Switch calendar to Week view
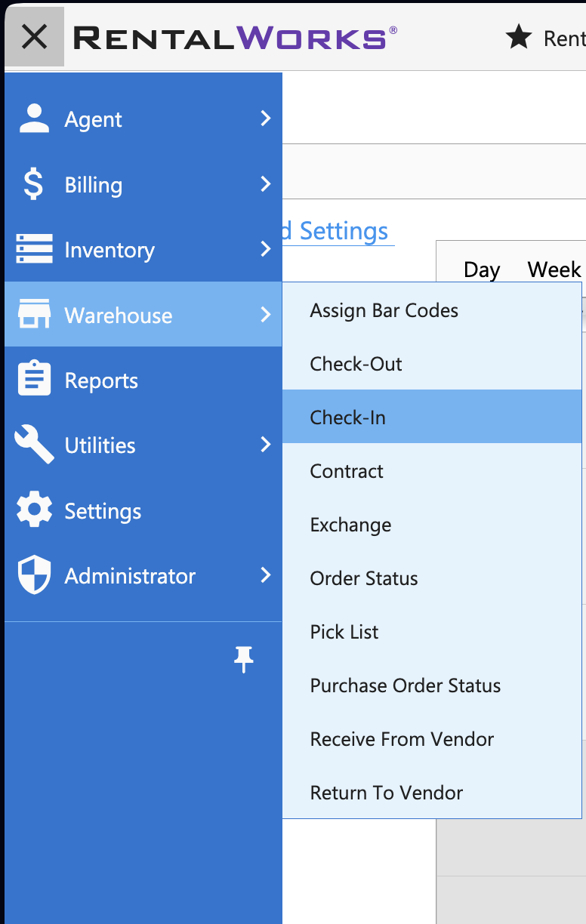Image resolution: width=586 pixels, height=924 pixels. click(554, 269)
